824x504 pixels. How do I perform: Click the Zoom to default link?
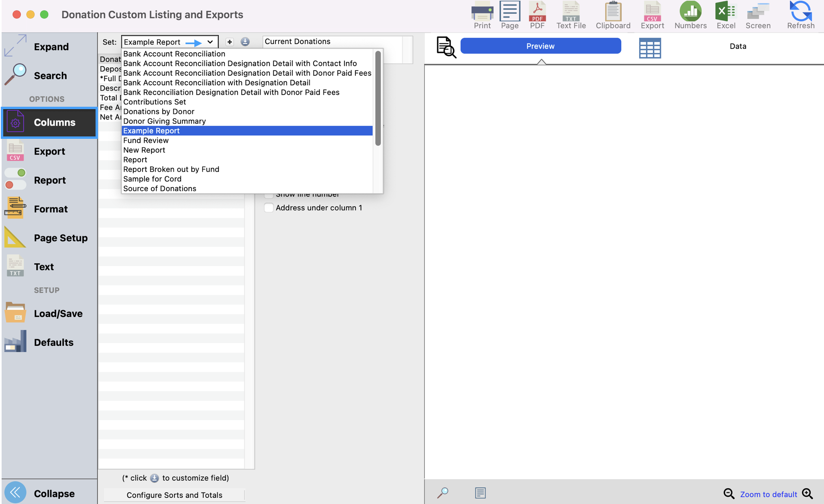pyautogui.click(x=768, y=494)
